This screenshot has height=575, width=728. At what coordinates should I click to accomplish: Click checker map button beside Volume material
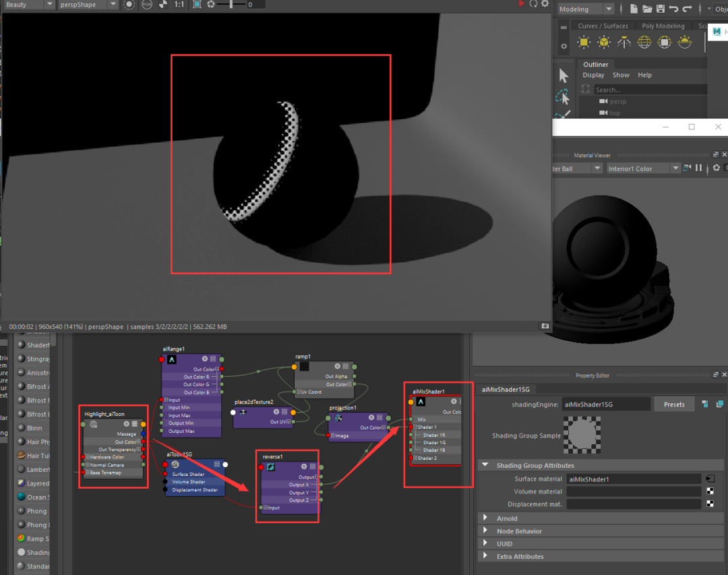click(x=710, y=491)
